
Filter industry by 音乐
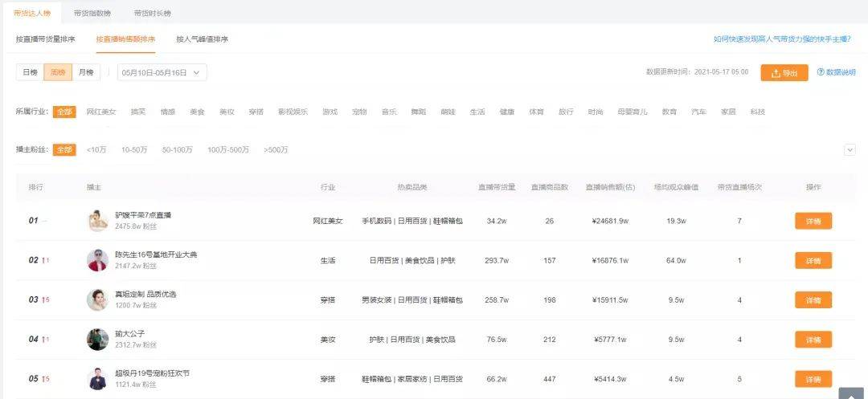tap(389, 112)
